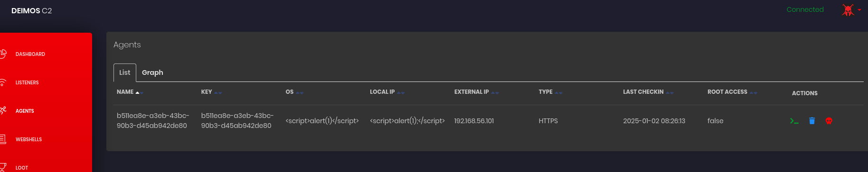Click the Webshells sidebar icon
The image size is (868, 172).
pos(3,139)
